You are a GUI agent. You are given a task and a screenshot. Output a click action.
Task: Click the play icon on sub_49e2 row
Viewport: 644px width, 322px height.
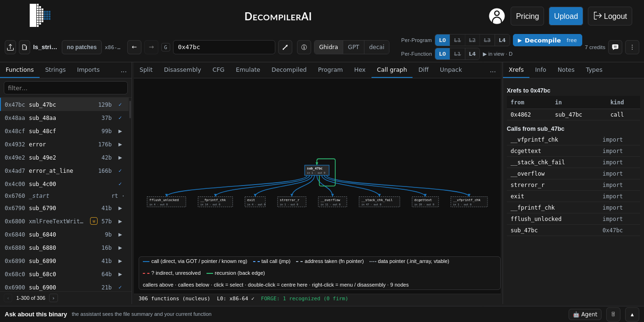[x=120, y=158]
